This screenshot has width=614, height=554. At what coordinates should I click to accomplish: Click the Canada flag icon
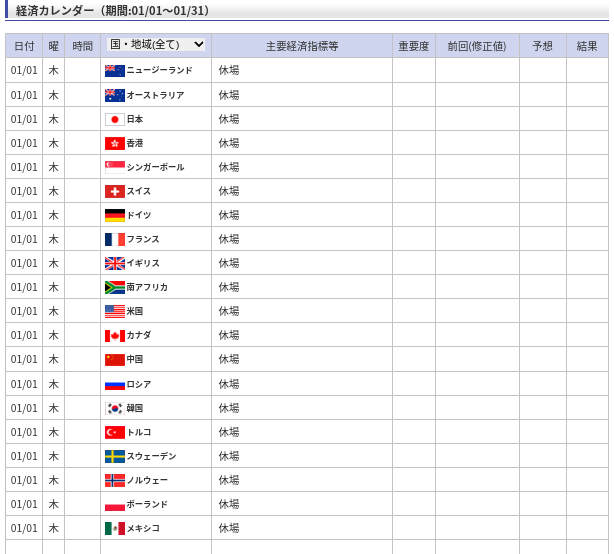pos(114,335)
